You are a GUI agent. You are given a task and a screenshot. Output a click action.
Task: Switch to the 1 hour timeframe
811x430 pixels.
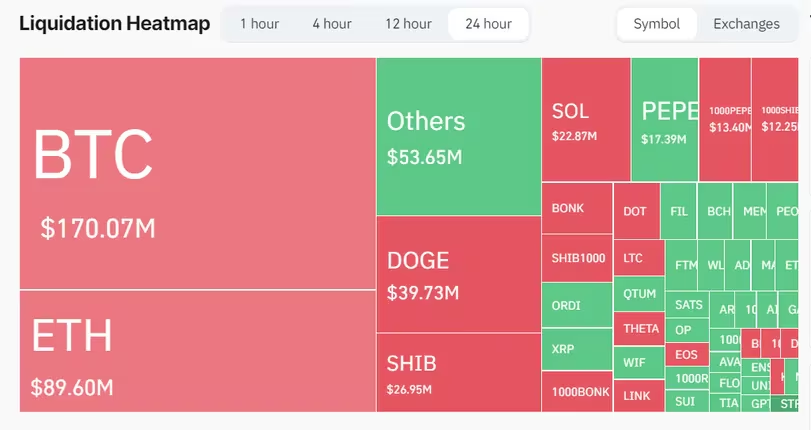(x=259, y=24)
